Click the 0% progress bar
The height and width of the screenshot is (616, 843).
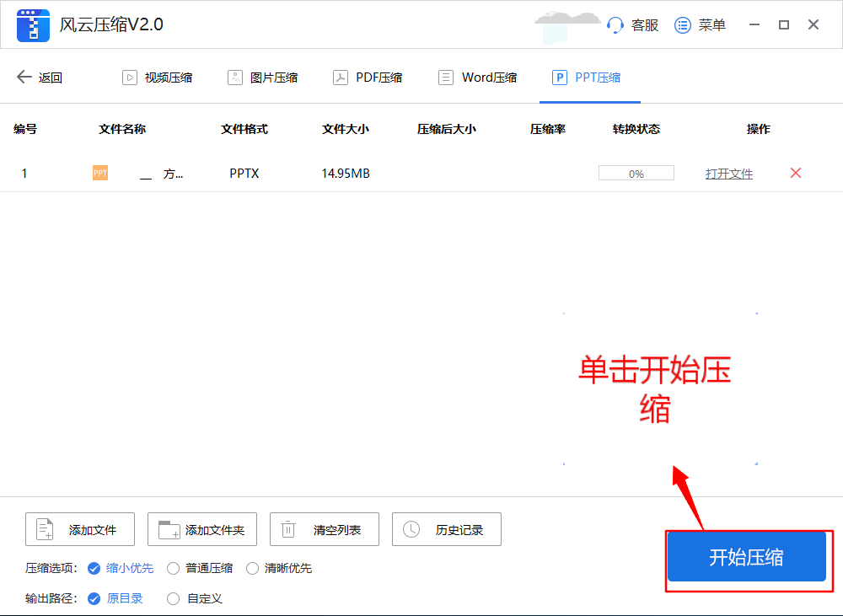click(x=636, y=172)
